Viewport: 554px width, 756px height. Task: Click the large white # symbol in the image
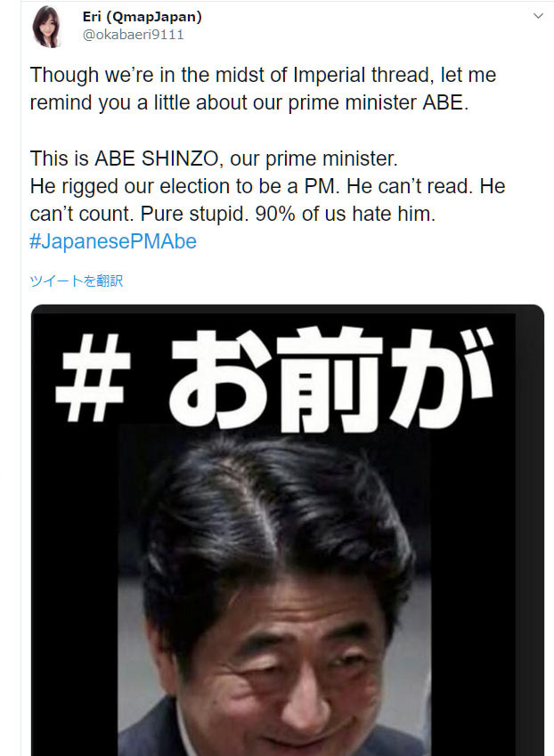pos(93,378)
